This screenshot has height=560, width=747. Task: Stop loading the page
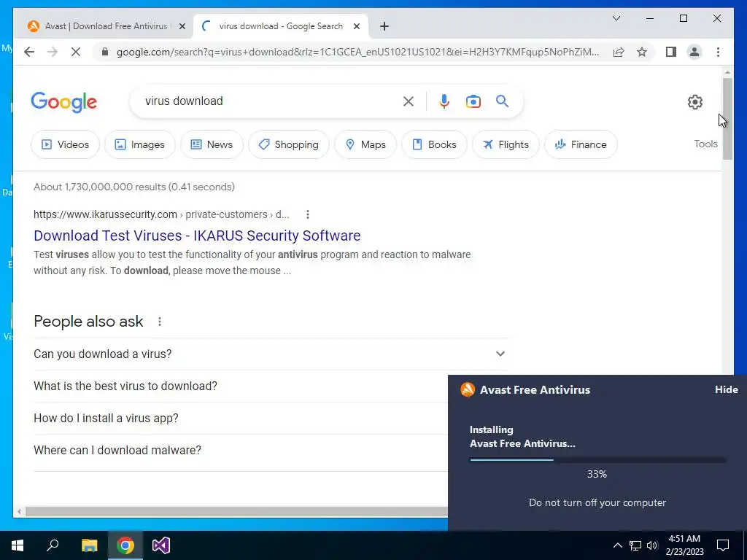[x=76, y=52]
